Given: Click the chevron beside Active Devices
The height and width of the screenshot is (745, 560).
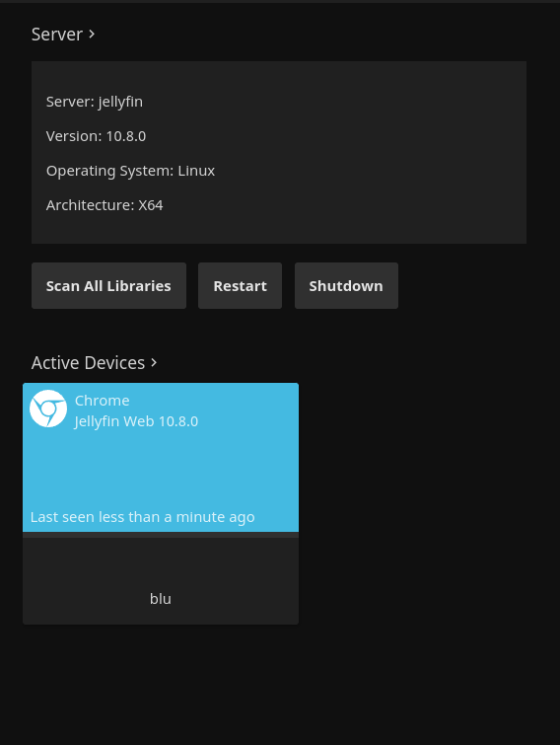Looking at the screenshot, I should (x=153, y=362).
